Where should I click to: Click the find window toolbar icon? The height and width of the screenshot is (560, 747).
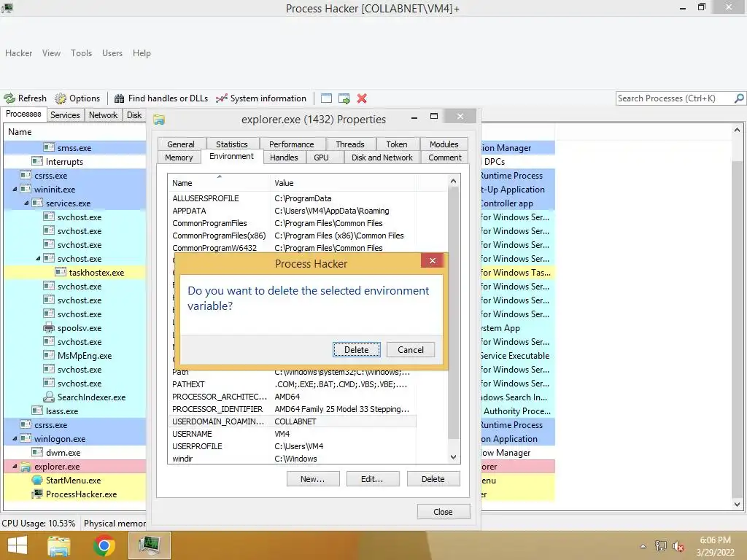point(326,98)
